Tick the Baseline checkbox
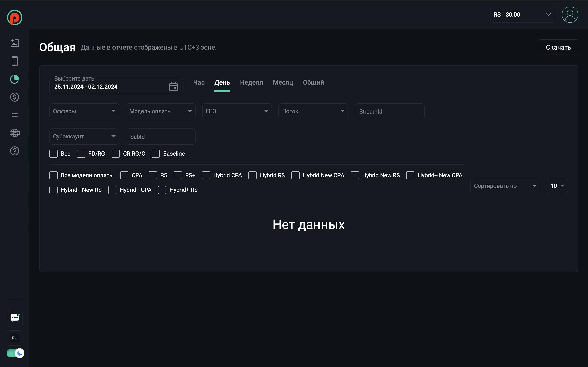 coord(156,154)
